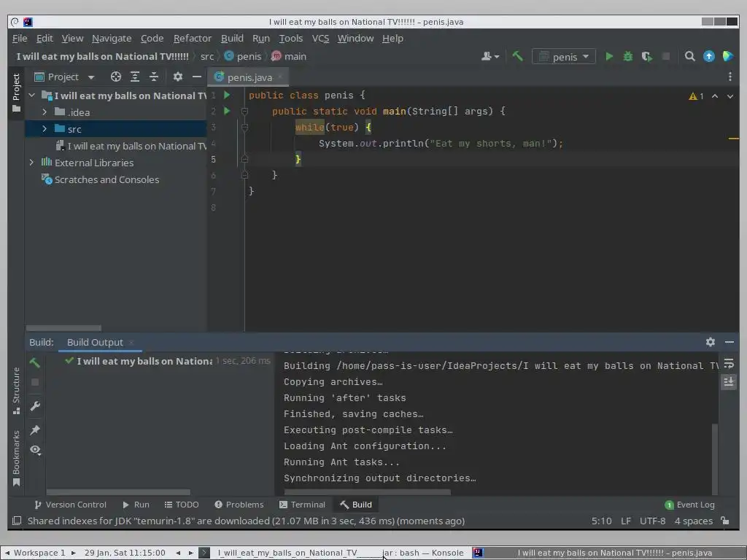Collapse the while loop fold marker on line 3
The width and height of the screenshot is (747, 560).
[244, 127]
